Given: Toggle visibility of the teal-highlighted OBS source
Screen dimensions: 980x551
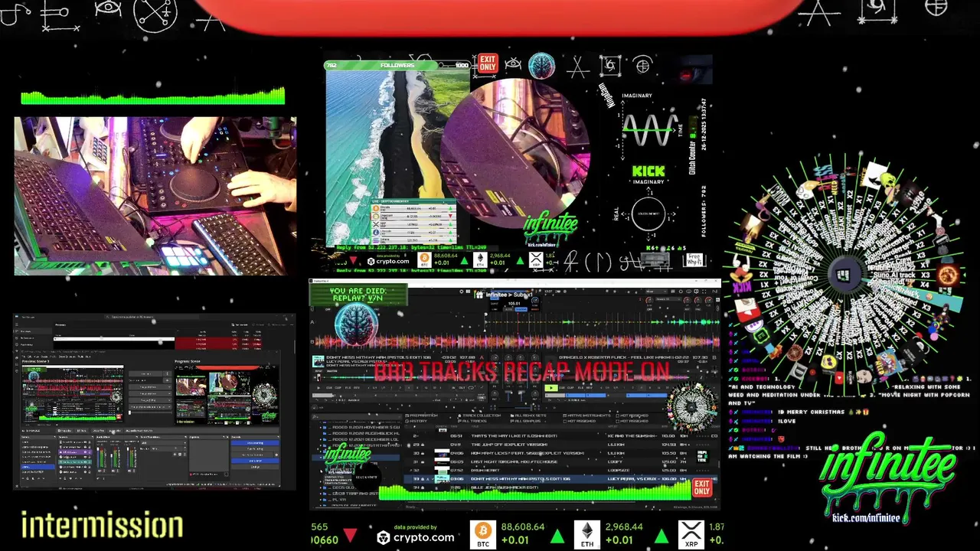Looking at the screenshot, I should pos(85,461).
